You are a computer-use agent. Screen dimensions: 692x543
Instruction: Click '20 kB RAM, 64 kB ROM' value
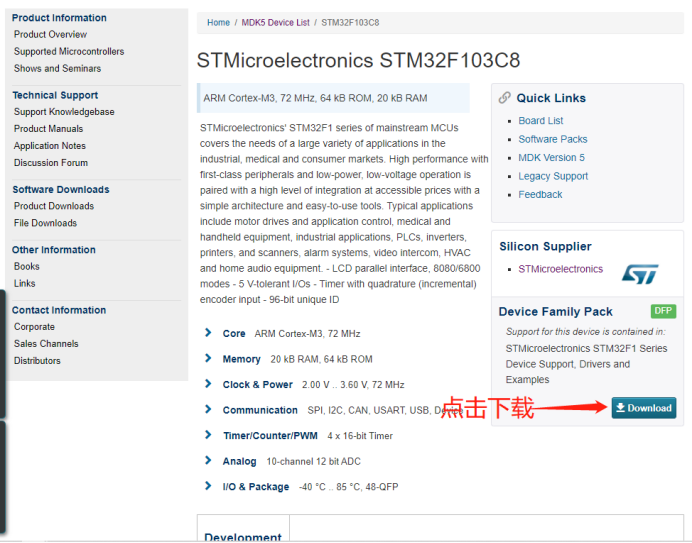pos(321,359)
